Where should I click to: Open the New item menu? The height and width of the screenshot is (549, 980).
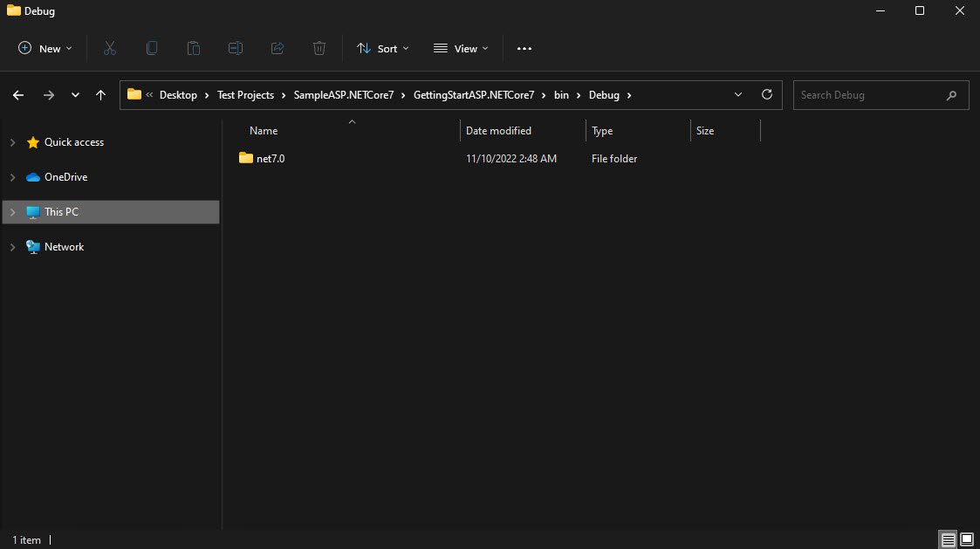(x=45, y=48)
